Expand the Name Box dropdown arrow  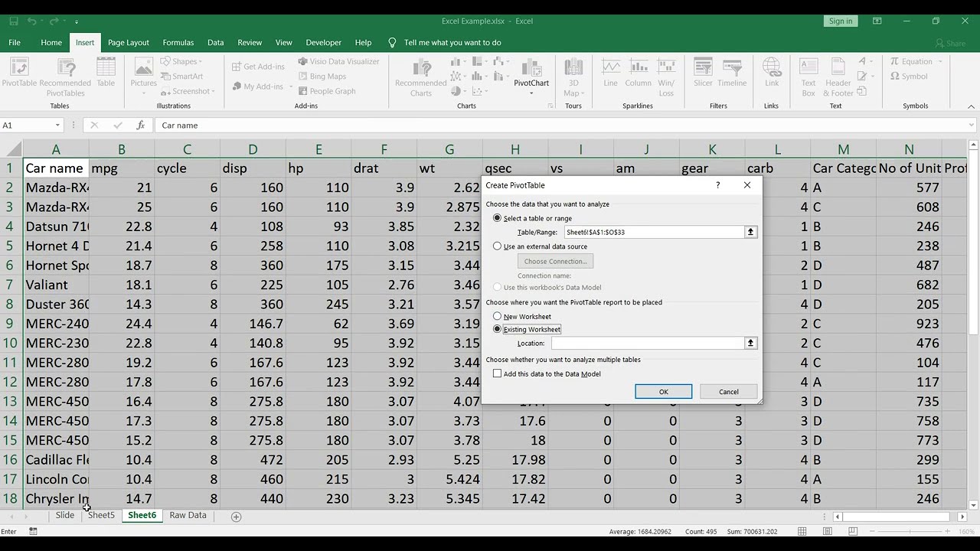click(57, 126)
